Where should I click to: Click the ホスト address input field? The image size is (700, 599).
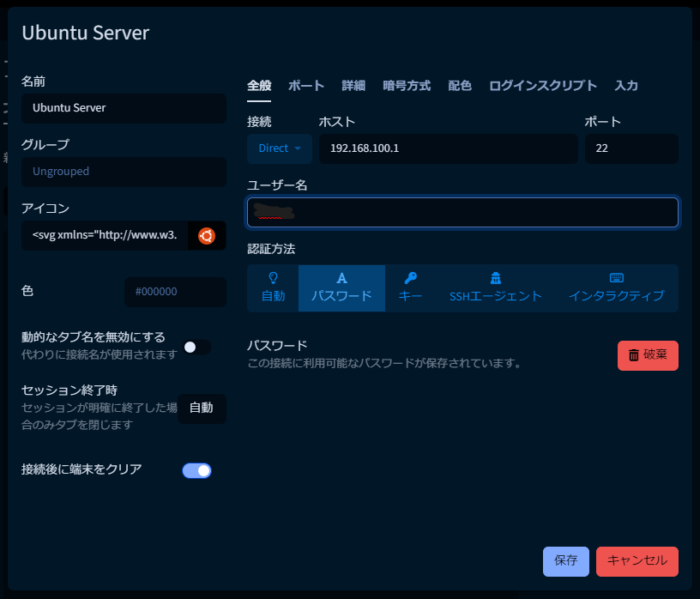pos(448,148)
